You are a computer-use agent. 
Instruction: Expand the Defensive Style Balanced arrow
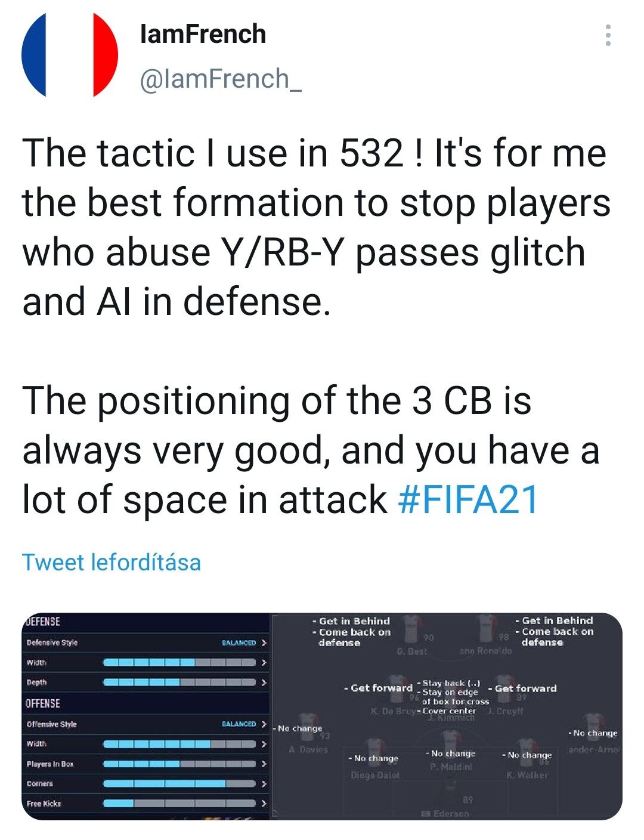(264, 643)
